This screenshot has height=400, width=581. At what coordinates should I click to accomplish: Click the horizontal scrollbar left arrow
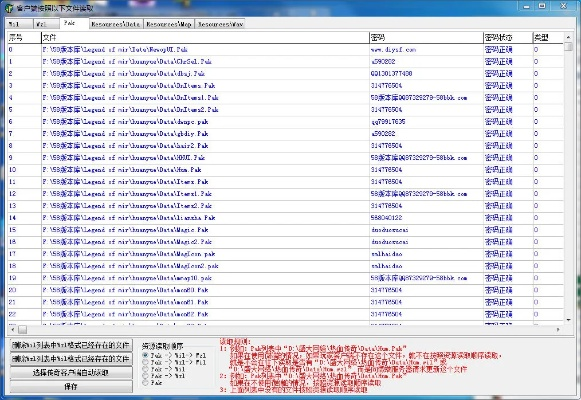(13, 330)
